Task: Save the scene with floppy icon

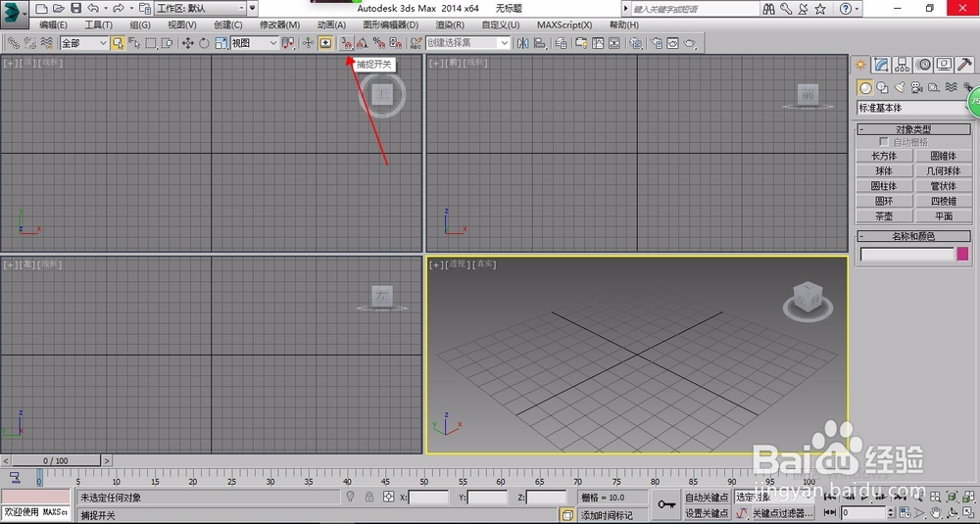Action: pyautogui.click(x=75, y=8)
